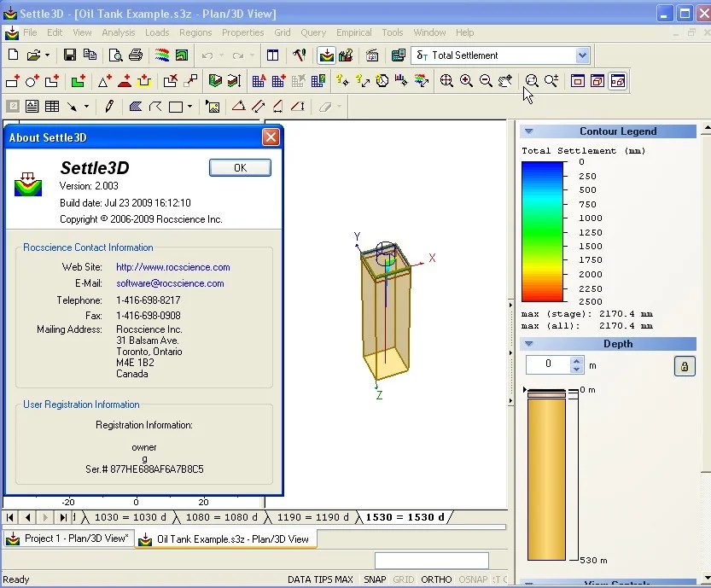The image size is (711, 588).
Task: Add a circular load icon
Action: point(32,81)
